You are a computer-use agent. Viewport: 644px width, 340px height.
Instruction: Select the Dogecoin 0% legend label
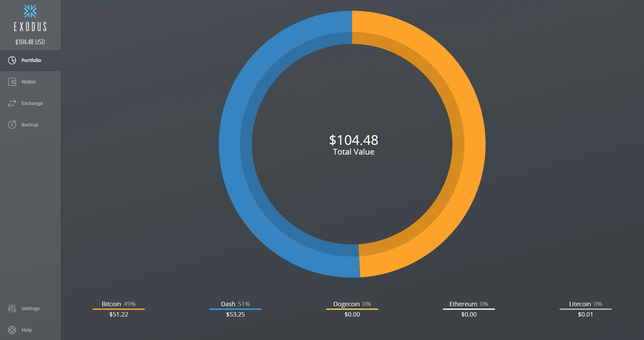click(352, 304)
